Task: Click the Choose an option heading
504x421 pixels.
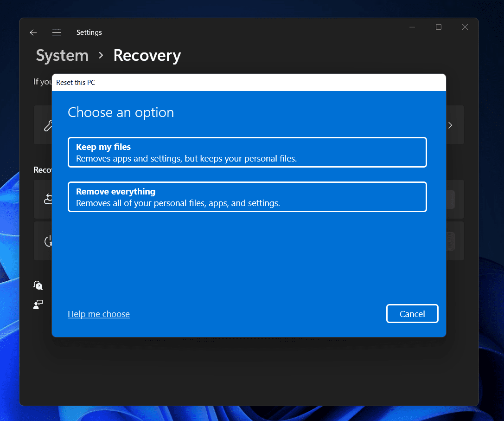Action: [x=121, y=112]
